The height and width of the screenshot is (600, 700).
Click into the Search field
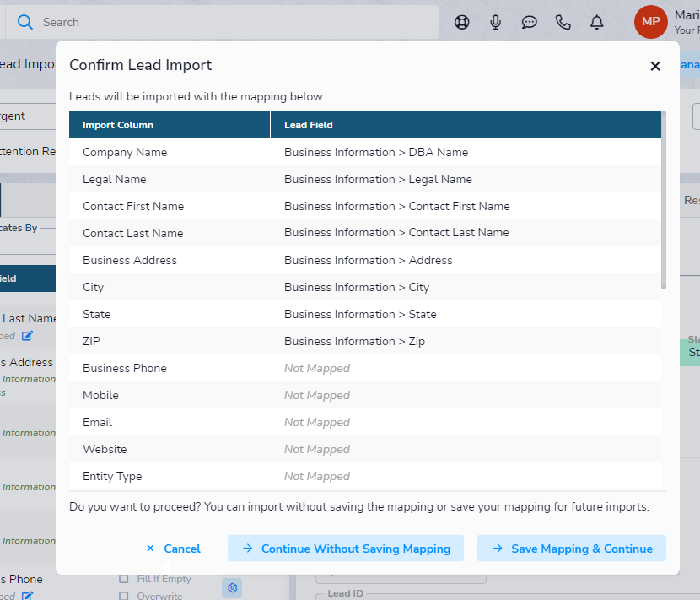[222, 22]
